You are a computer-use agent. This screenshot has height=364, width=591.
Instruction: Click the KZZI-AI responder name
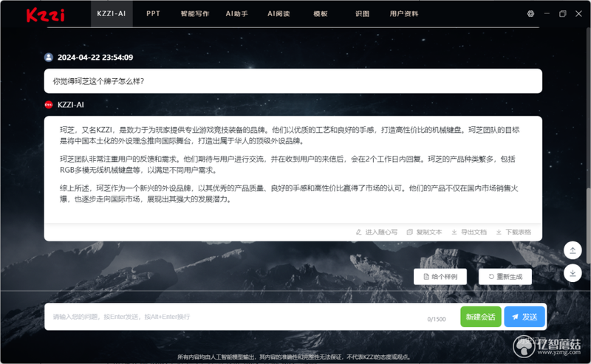[70, 105]
